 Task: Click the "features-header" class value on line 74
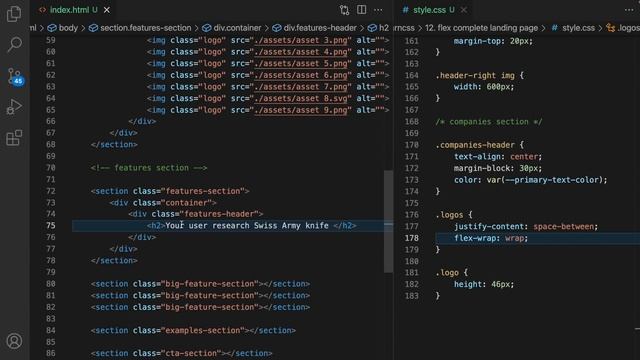click(x=219, y=214)
